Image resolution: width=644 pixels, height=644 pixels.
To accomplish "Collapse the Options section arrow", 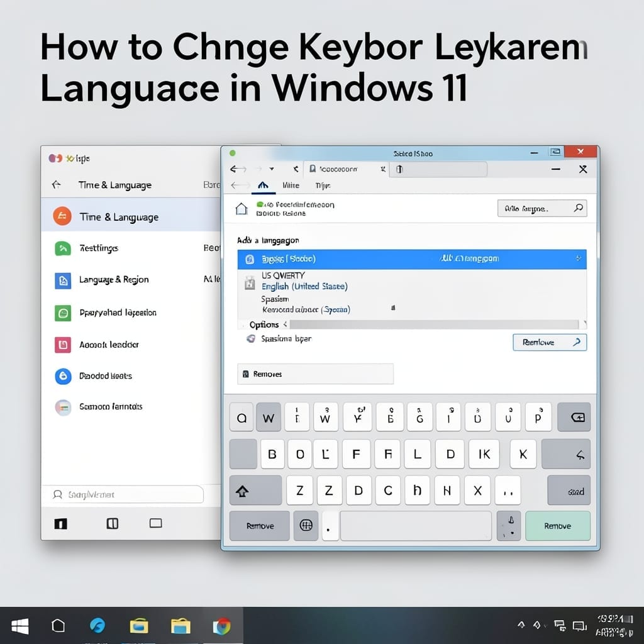I will coord(285,325).
